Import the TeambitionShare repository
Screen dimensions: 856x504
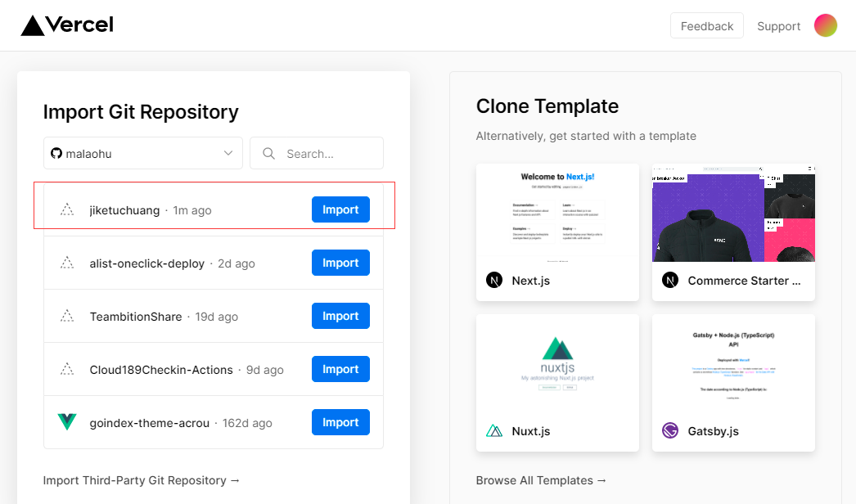[x=340, y=316]
